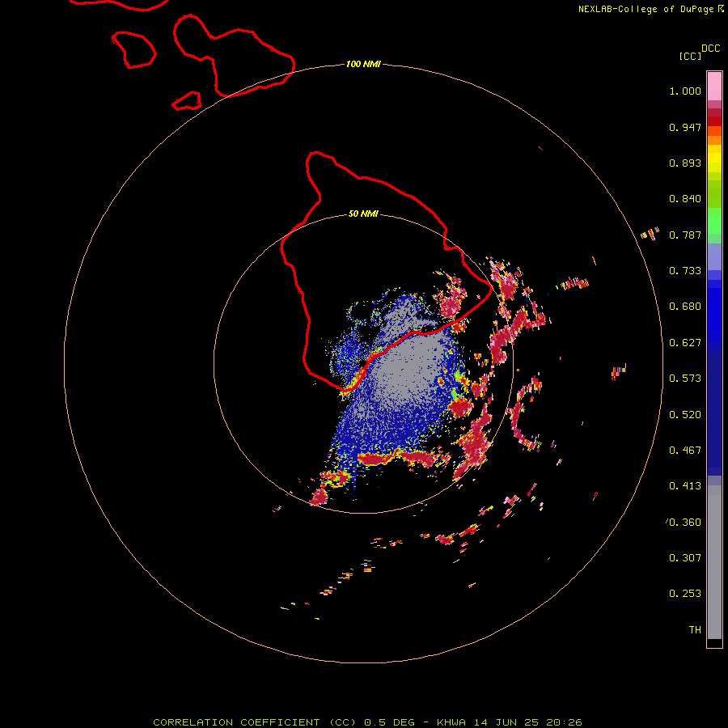Select the 0.413 legend value

685,486
